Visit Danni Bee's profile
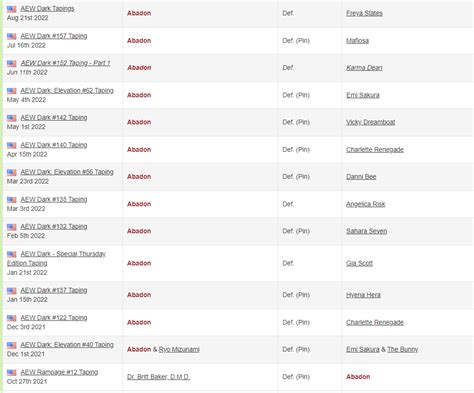This screenshot has width=474, height=393. 361,177
